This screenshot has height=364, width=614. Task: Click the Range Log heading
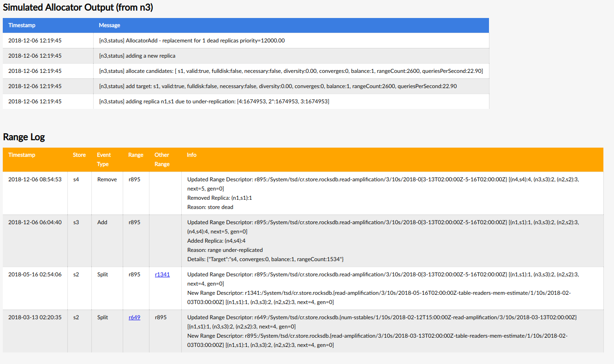[24, 137]
